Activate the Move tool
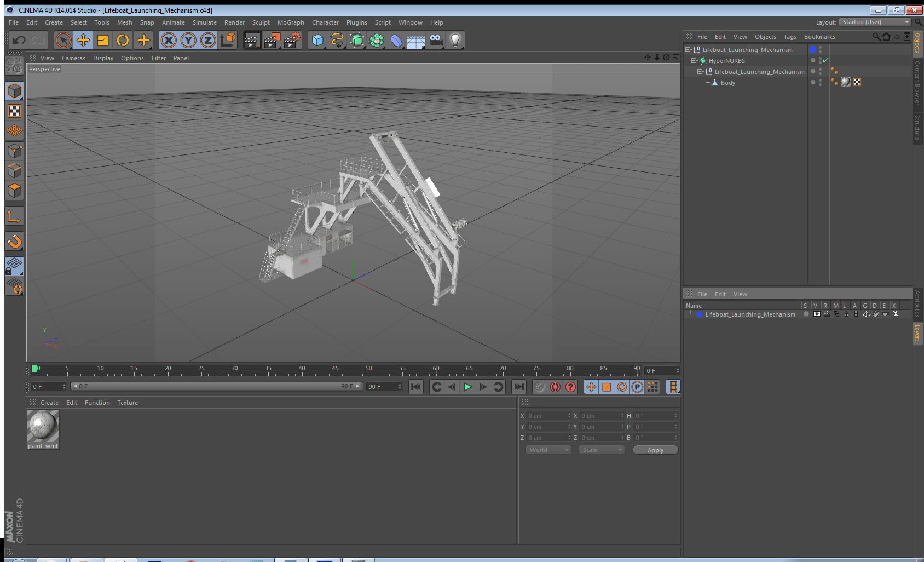Image resolution: width=924 pixels, height=562 pixels. pos(83,40)
